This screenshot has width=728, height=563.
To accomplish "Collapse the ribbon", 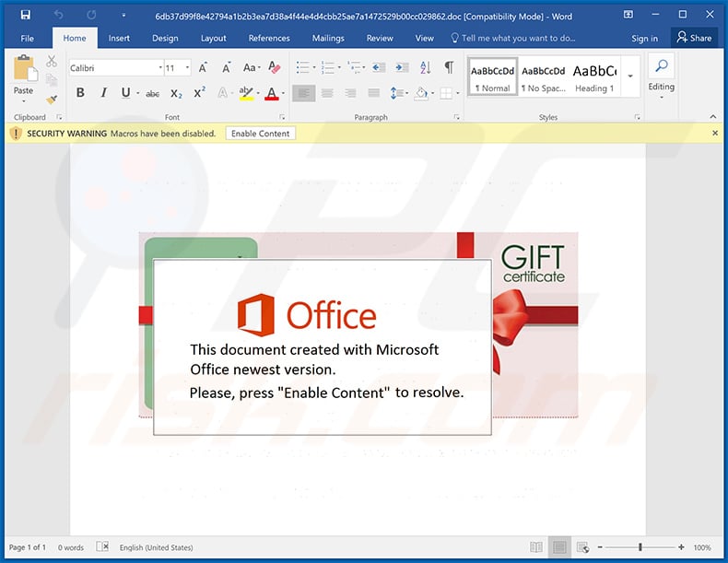I will point(713,117).
